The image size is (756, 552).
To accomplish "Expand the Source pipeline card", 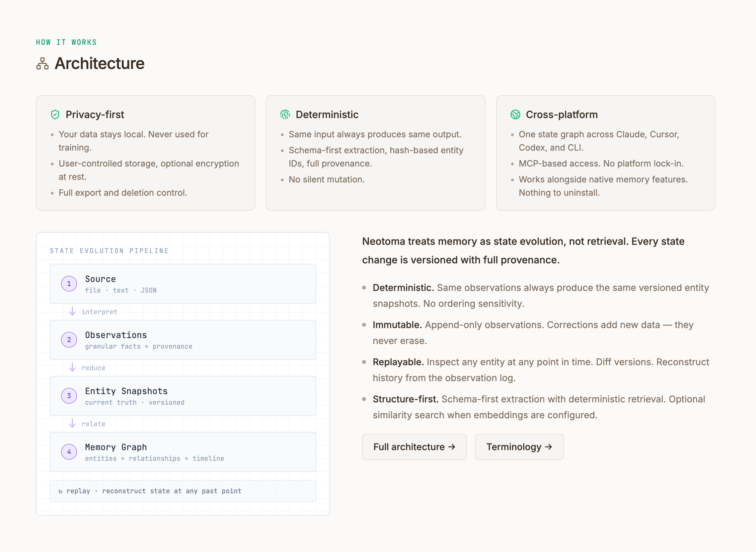I will 183,284.
